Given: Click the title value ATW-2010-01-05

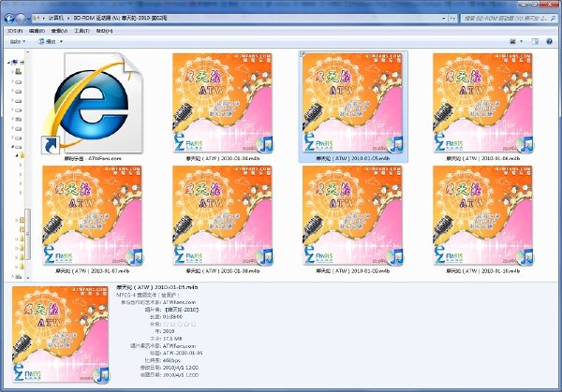Looking at the screenshot, I should point(183,353).
